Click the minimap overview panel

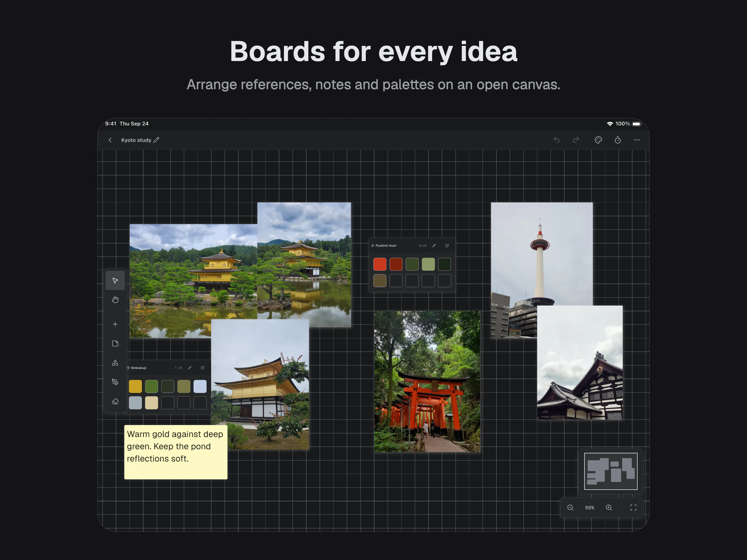611,471
